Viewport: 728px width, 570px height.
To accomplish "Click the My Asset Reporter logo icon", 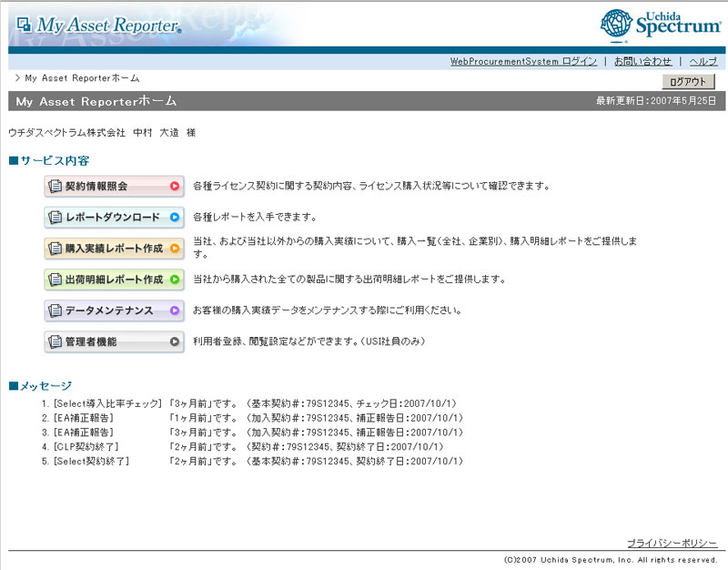I will pyautogui.click(x=24, y=24).
